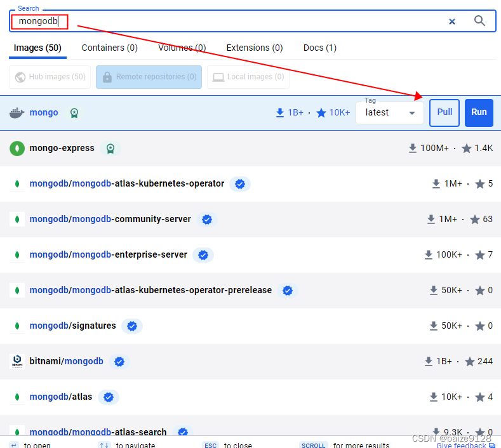Open the mongo image result
The image size is (501, 448).
pos(44,112)
